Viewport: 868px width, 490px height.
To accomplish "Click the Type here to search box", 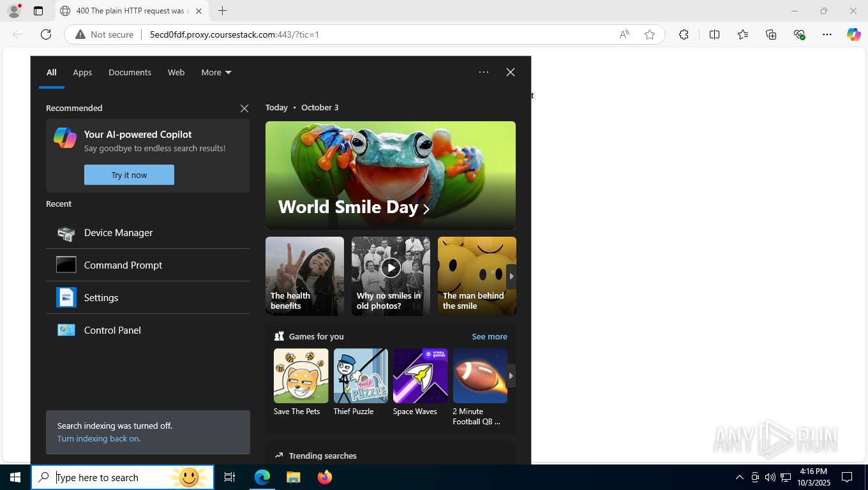I will pos(123,477).
